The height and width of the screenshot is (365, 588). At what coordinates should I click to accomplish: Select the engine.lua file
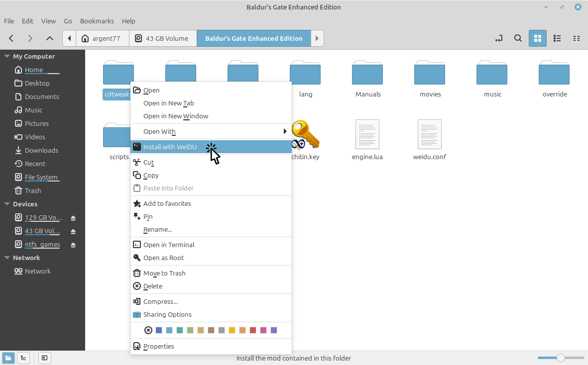point(367,139)
